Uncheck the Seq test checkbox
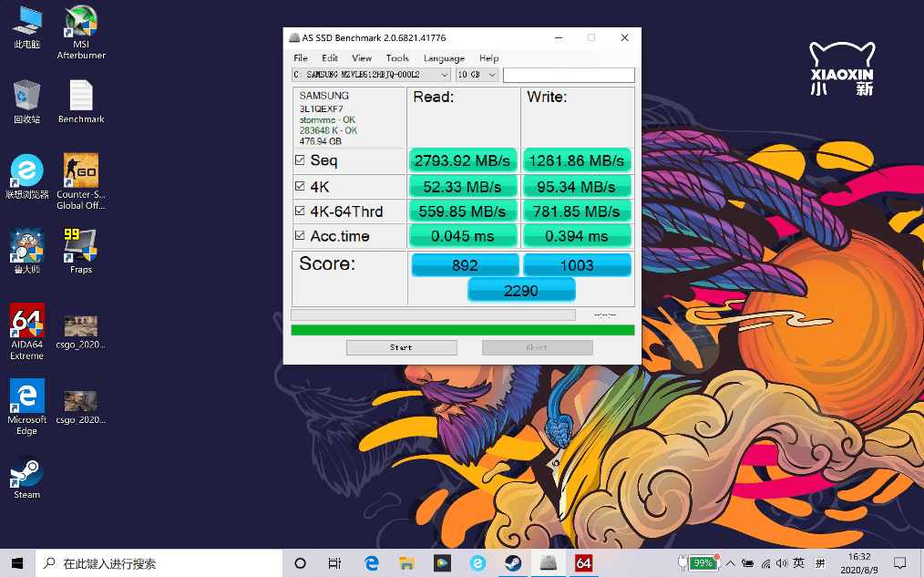This screenshot has height=577, width=924. coord(300,160)
